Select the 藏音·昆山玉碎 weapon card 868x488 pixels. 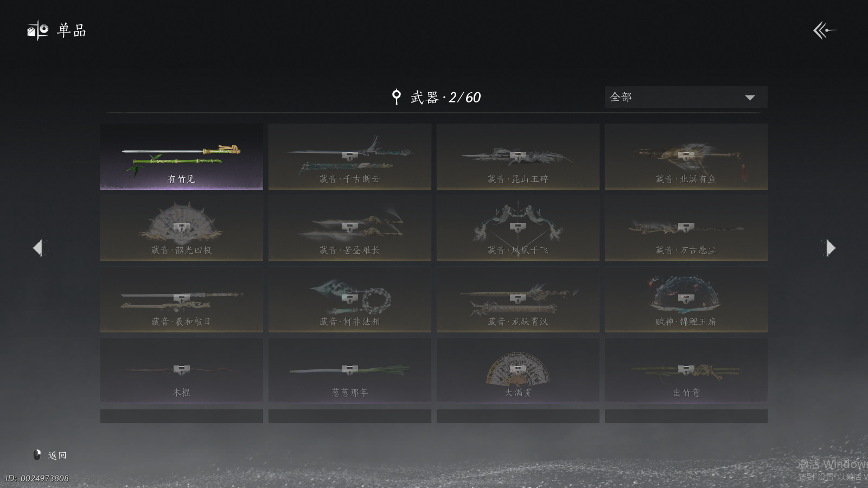click(x=518, y=157)
